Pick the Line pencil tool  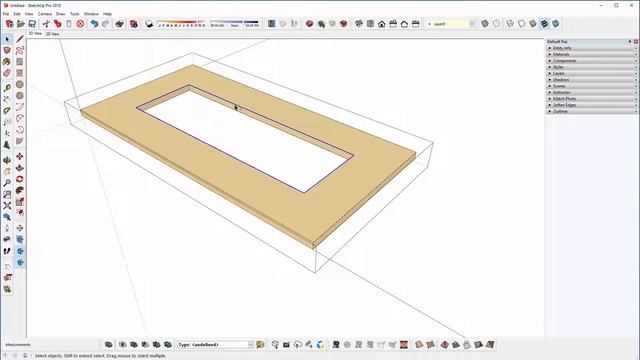(x=20, y=39)
